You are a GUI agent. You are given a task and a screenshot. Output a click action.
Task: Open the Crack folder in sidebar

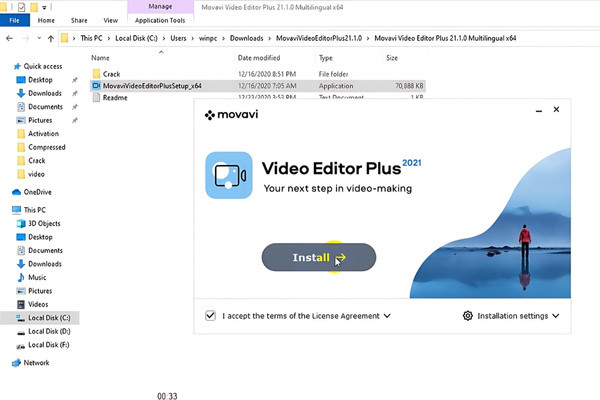pyautogui.click(x=37, y=160)
